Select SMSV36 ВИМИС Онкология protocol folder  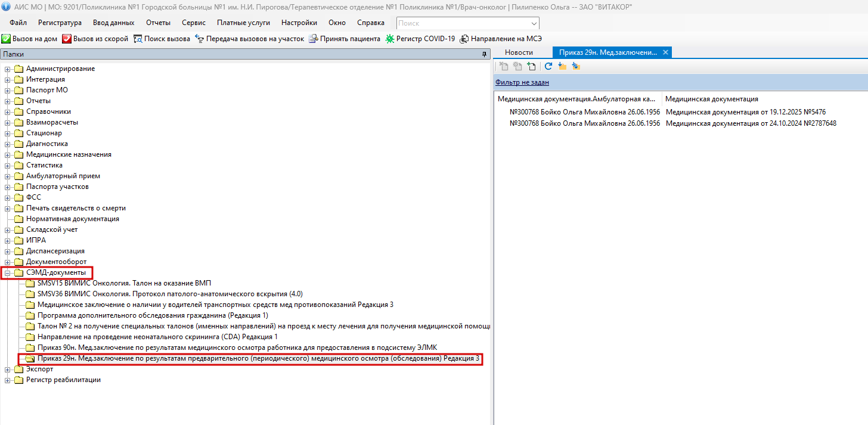170,294
